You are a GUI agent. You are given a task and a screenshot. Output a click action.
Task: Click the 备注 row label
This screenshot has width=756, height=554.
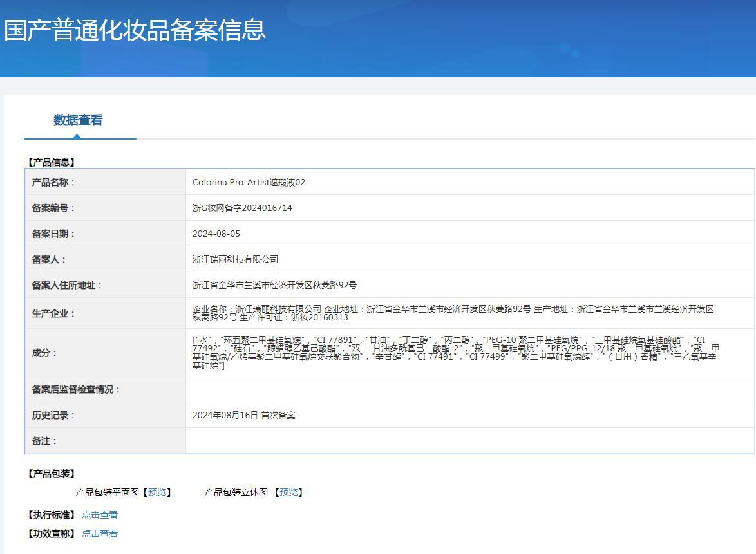pyautogui.click(x=44, y=441)
